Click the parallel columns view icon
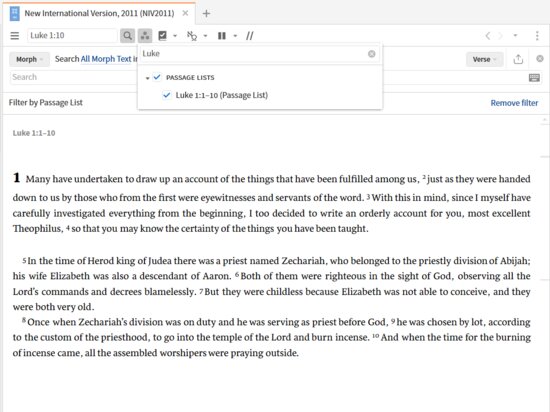This screenshot has width=550, height=412. click(222, 35)
